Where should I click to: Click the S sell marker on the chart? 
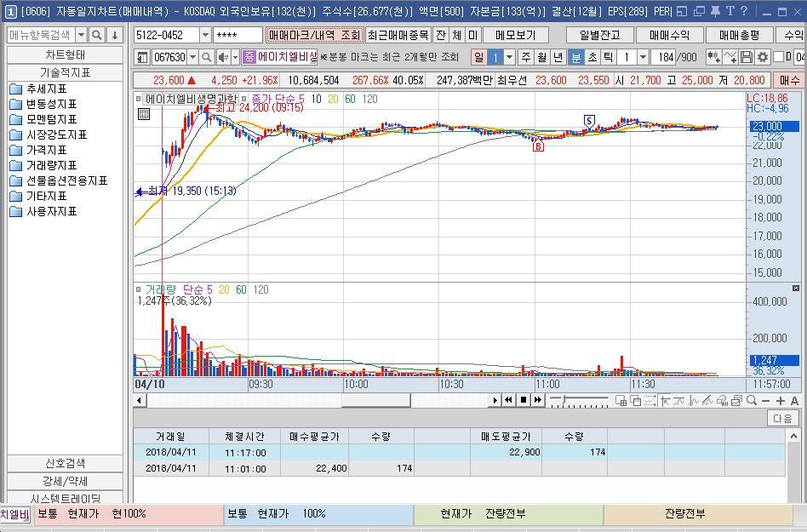589,122
